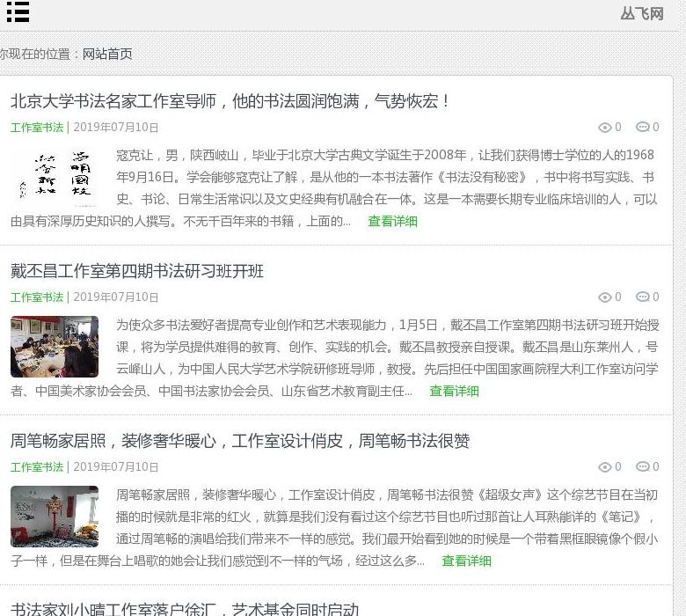Open article 北京大学书法名家工作室导师 title
The image size is (686, 616).
(x=230, y=101)
